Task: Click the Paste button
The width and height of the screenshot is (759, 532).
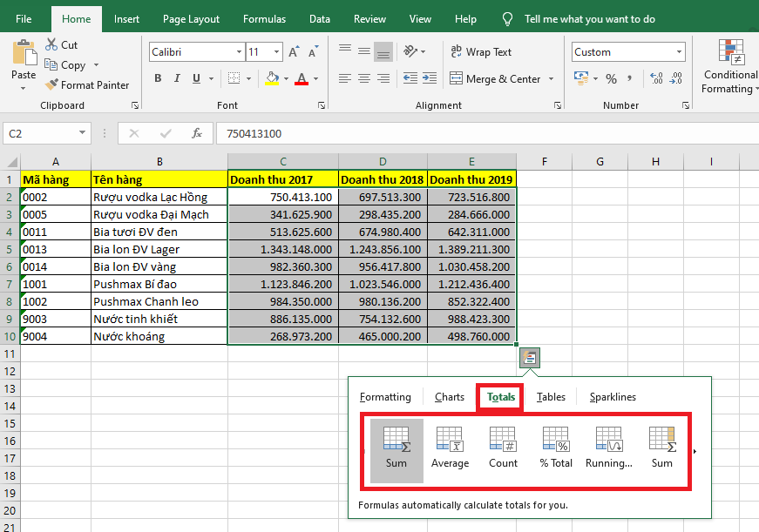Action: [24, 61]
